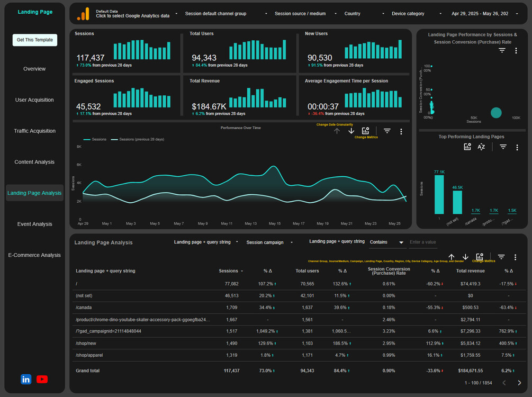The image size is (532, 397).
Task: Open more options on Performance Over Time chart
Action: coord(401,132)
